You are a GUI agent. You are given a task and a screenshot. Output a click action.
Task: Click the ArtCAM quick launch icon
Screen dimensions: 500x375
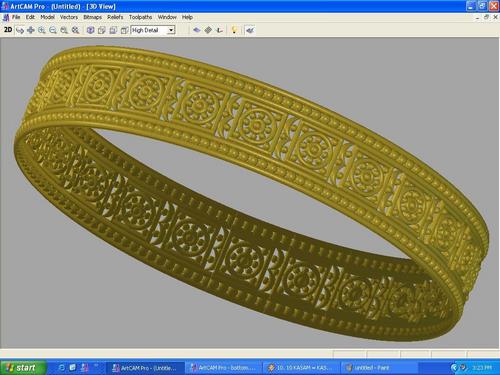click(x=84, y=368)
